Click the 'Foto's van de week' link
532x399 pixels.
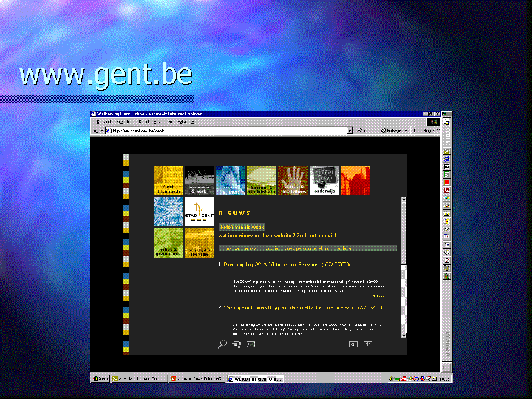(242, 227)
